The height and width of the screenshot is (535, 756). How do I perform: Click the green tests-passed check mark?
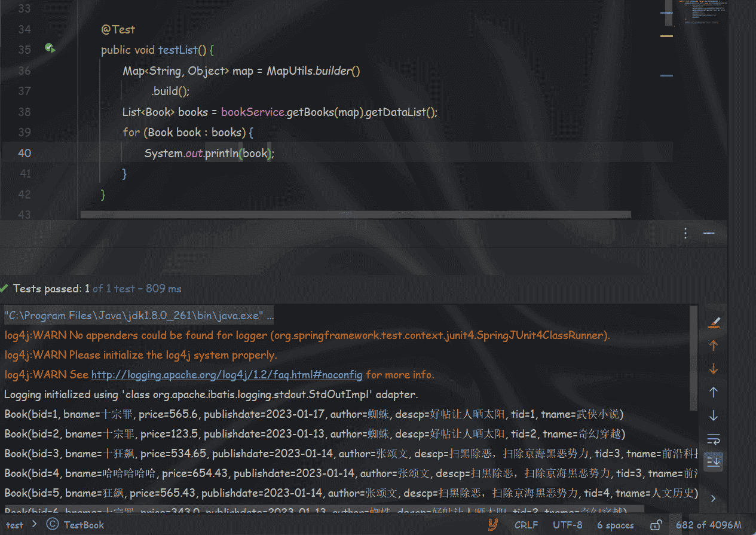pos(5,289)
